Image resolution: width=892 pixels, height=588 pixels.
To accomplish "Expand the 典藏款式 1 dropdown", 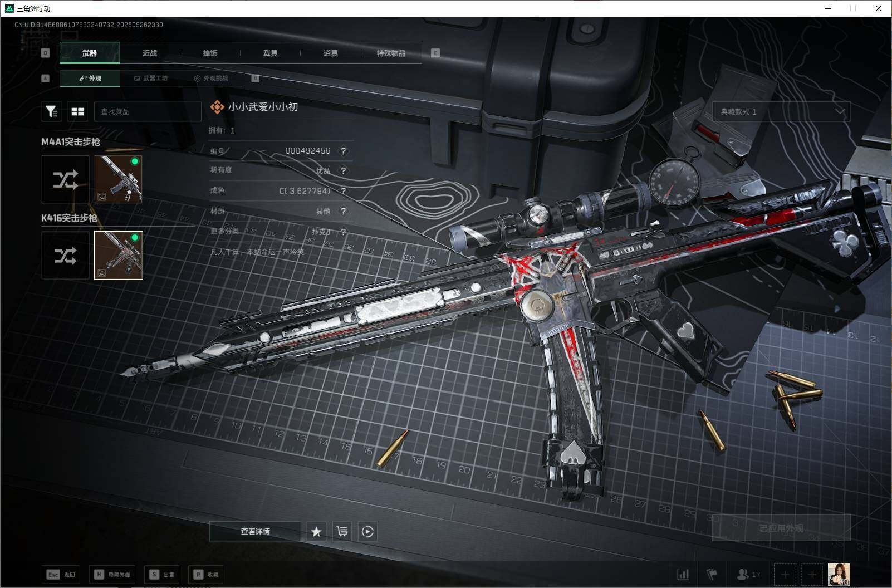I will coord(781,112).
